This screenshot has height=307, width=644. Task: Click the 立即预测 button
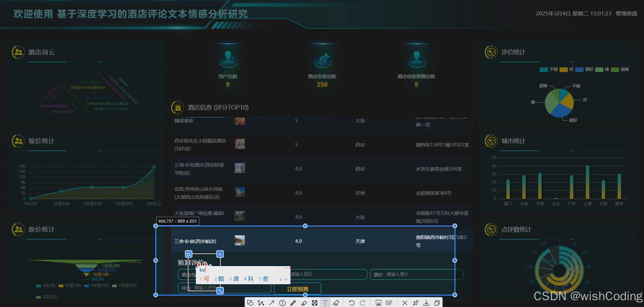298,289
